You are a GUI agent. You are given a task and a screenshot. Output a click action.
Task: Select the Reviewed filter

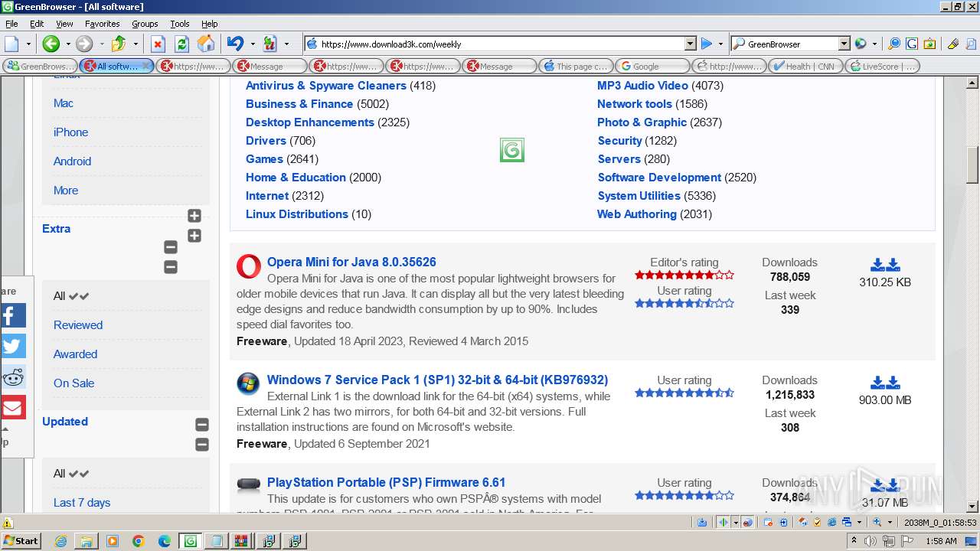(78, 325)
